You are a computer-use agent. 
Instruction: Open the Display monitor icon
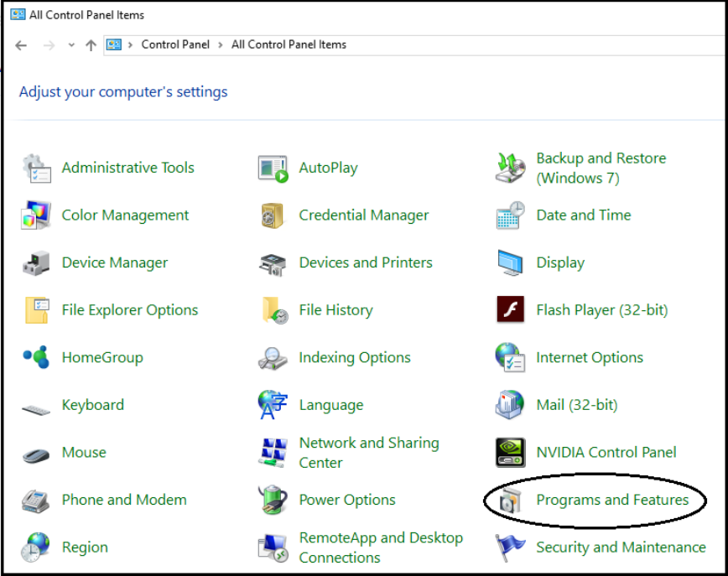pyautogui.click(x=510, y=262)
